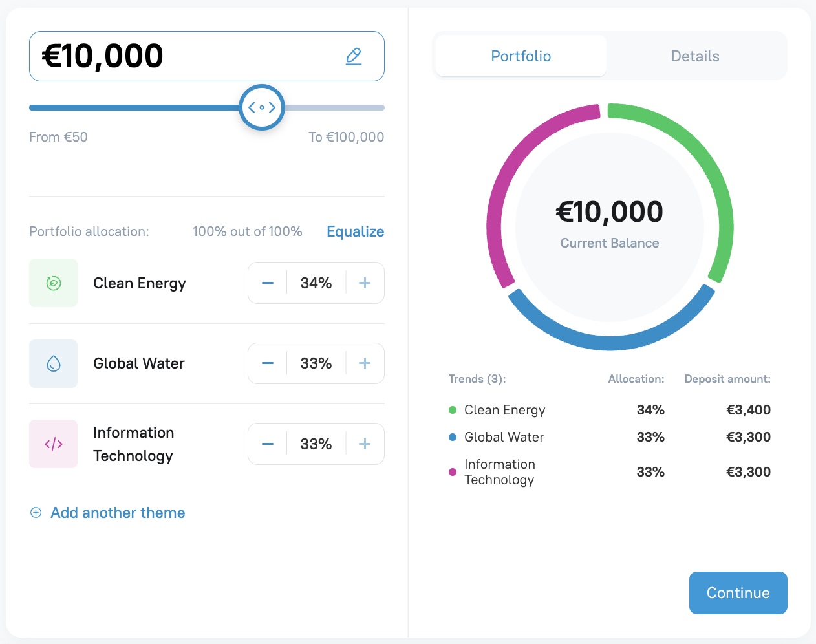Click the investment amount slider handle
816x644 pixels.
pos(262,107)
